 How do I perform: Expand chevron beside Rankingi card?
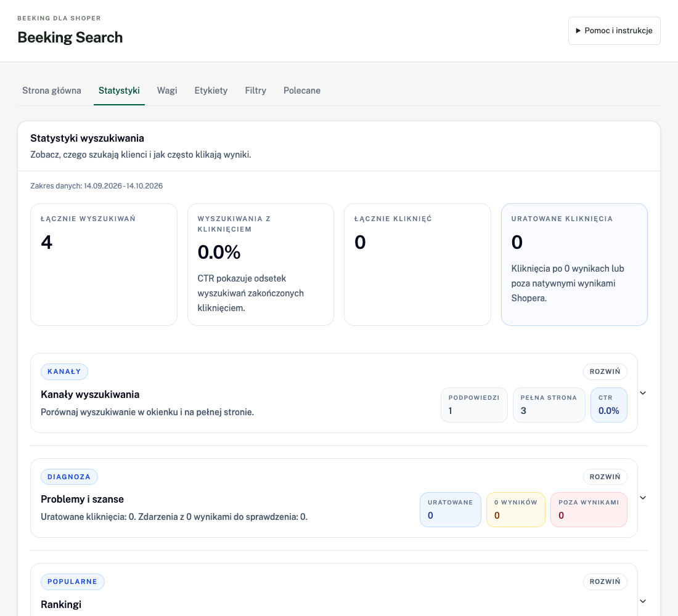point(643,601)
